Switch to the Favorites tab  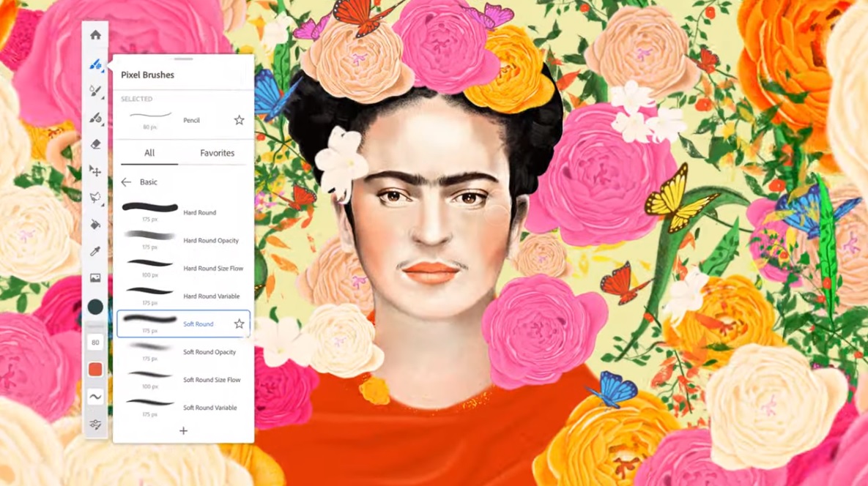pyautogui.click(x=217, y=153)
